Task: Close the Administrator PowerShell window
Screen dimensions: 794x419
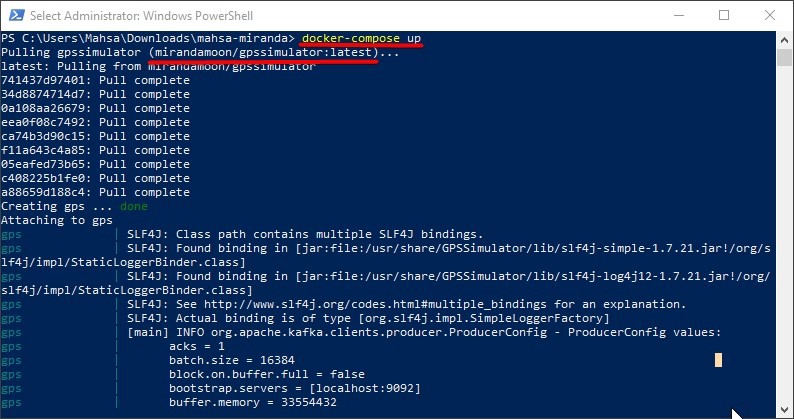Action: 770,15
